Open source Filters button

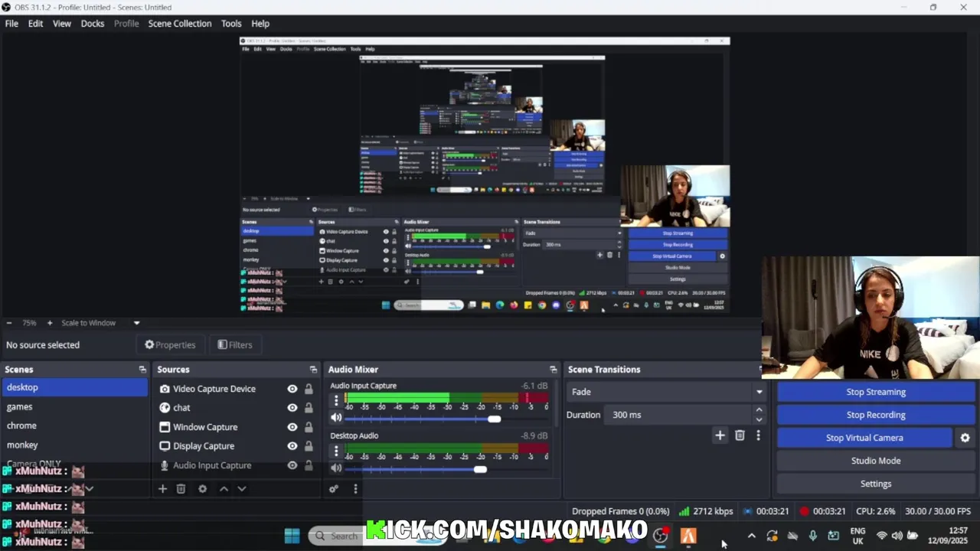(235, 345)
